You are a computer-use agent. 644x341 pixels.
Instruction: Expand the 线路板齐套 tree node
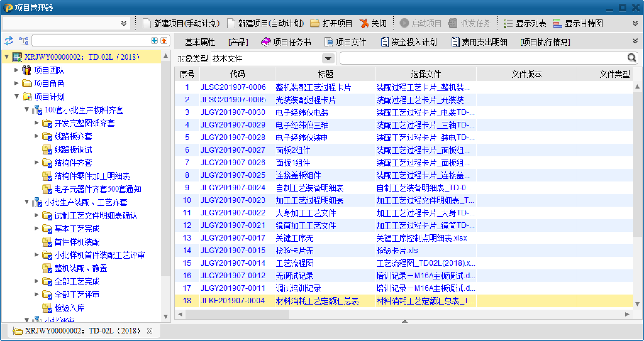pos(37,136)
